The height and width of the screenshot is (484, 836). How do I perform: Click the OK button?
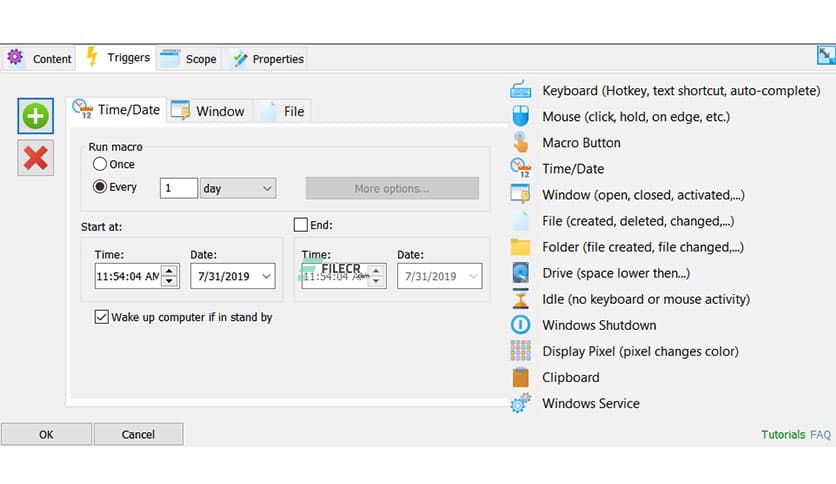(x=46, y=434)
